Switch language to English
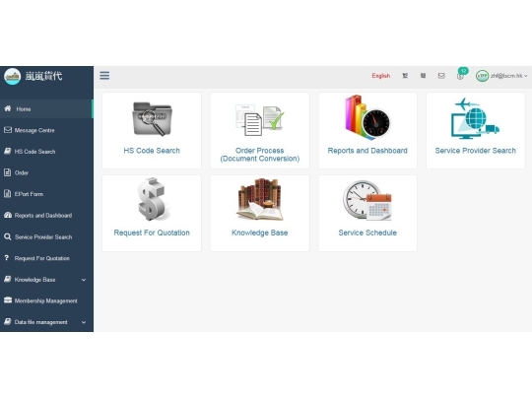 380,76
